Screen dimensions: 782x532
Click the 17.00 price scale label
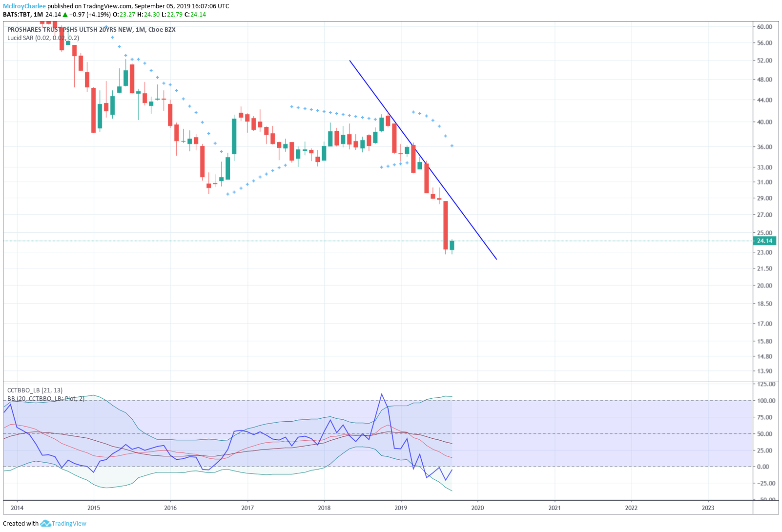click(764, 324)
